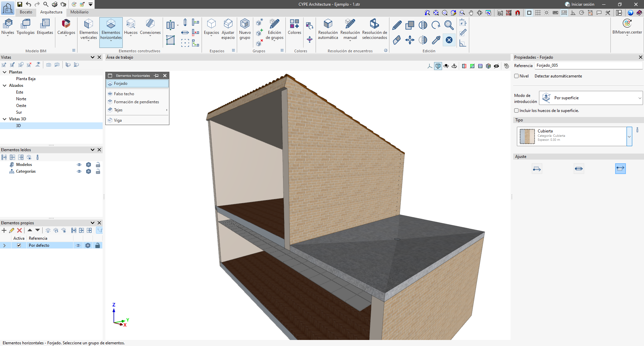This screenshot has height=346, width=644.
Task: Select the Niveles tool
Action: 8,27
